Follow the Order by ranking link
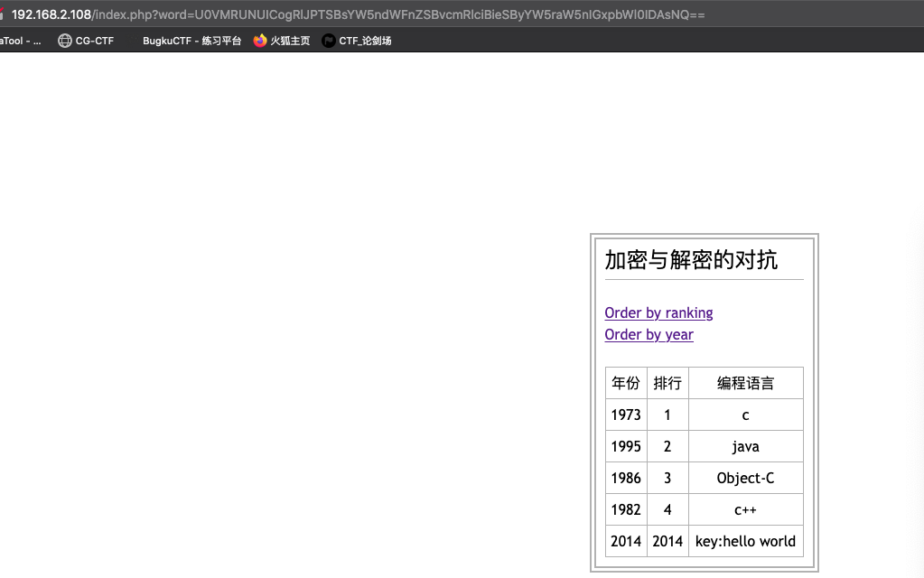Viewport: 924px width, 578px height. point(658,312)
